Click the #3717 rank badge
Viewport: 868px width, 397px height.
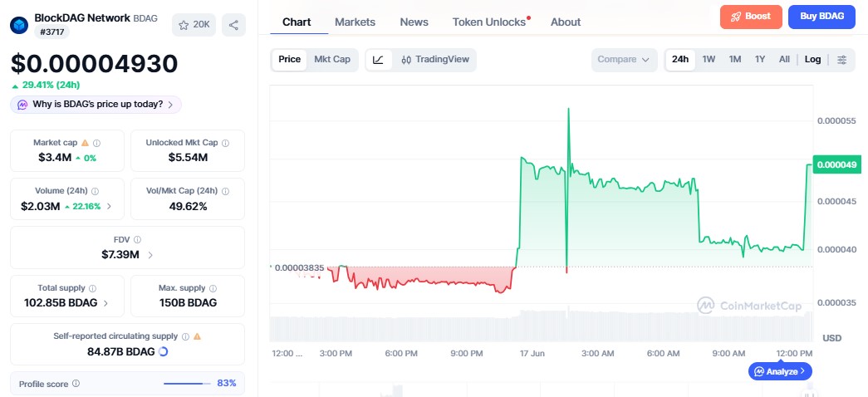coord(52,32)
